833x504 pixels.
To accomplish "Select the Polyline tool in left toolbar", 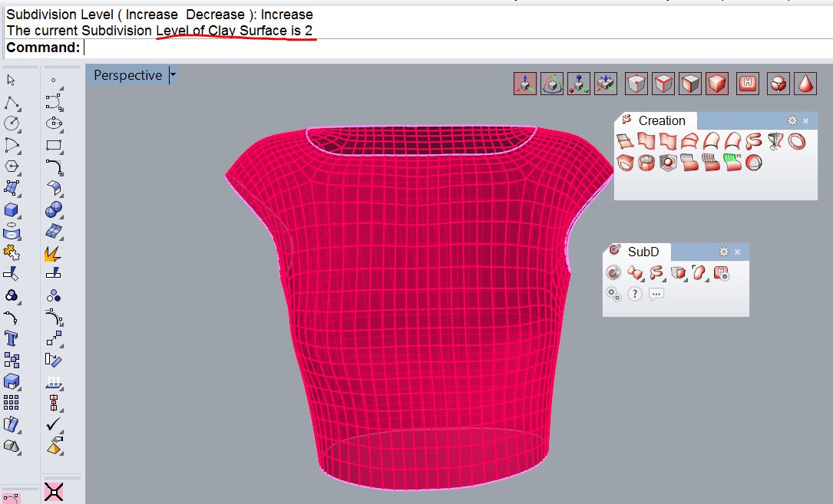I will coord(12,102).
